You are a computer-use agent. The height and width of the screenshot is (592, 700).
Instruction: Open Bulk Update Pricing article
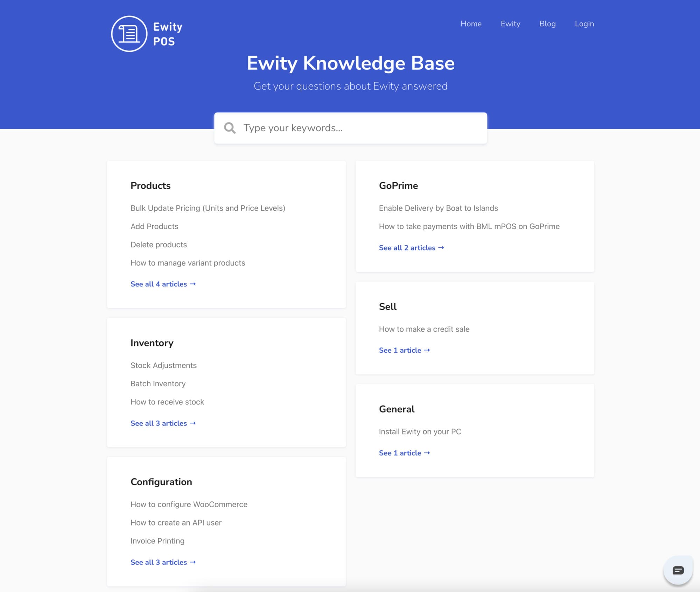208,208
